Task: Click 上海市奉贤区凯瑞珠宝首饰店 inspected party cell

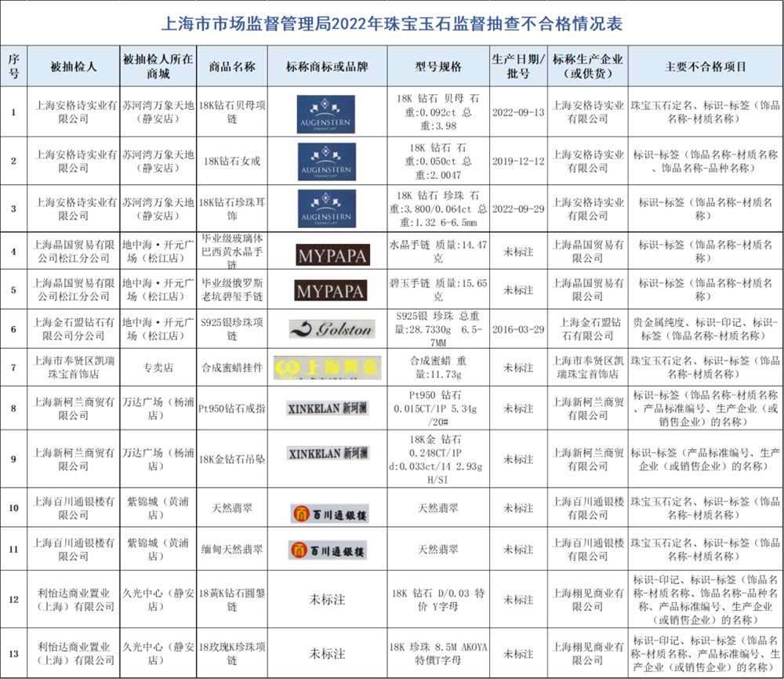Action: click(74, 368)
